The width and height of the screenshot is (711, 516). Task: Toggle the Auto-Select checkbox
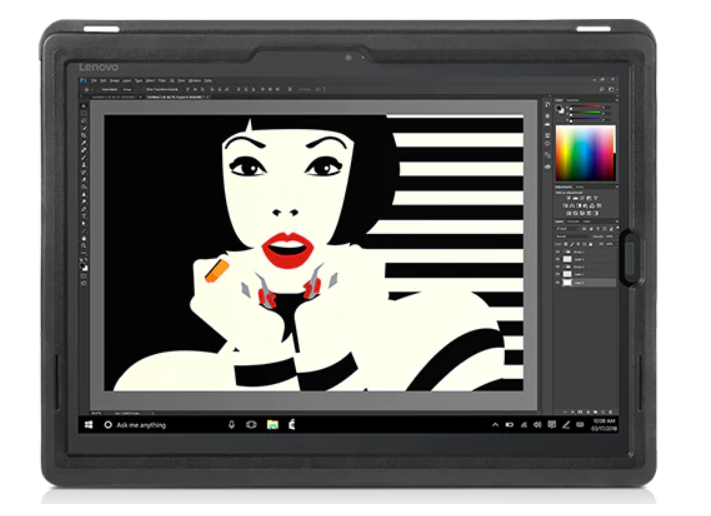[99, 89]
